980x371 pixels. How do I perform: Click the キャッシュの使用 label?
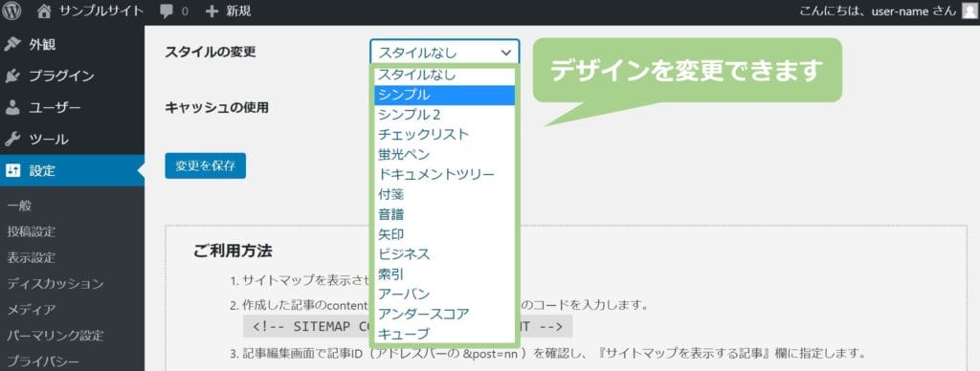click(x=217, y=107)
